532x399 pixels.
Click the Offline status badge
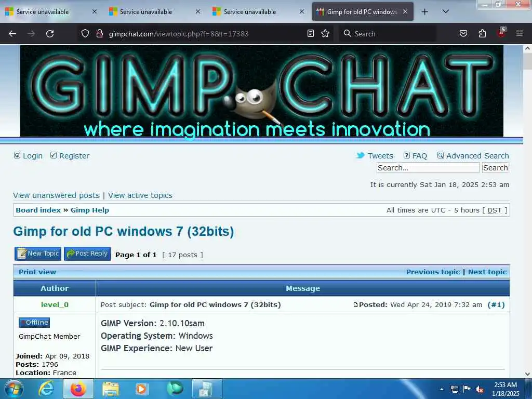click(x=34, y=322)
